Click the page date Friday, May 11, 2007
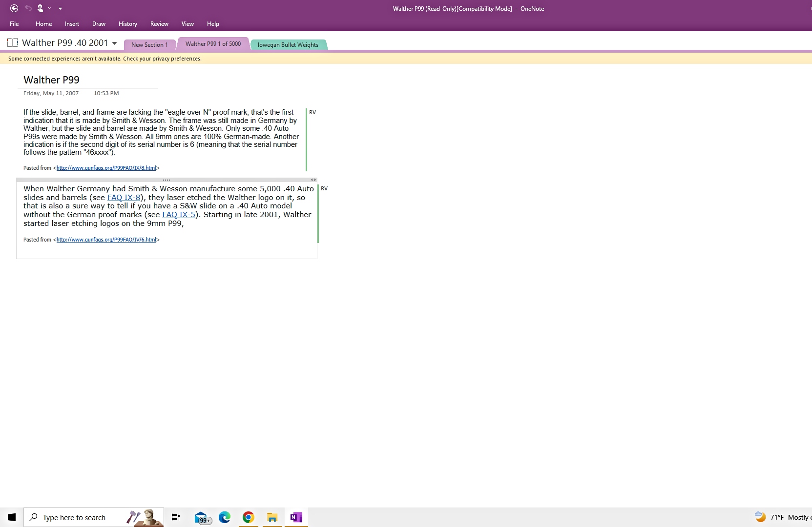The height and width of the screenshot is (527, 812). (51, 93)
